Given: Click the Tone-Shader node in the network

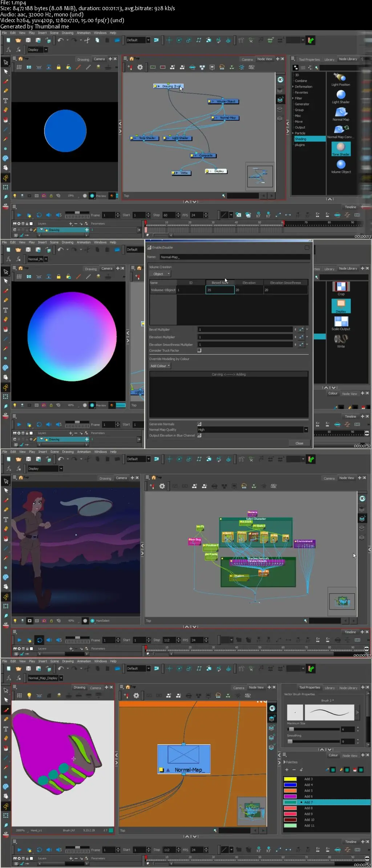Looking at the screenshot, I should click(x=145, y=138).
